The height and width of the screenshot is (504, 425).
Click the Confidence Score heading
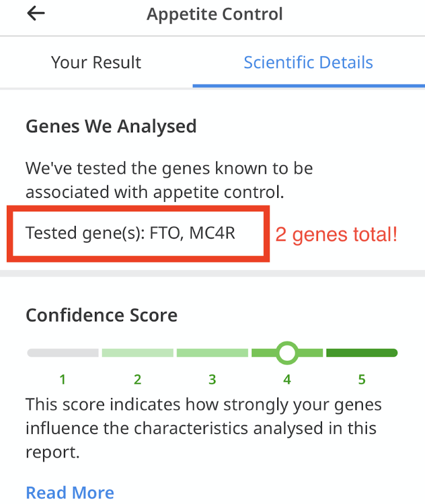[x=102, y=315]
